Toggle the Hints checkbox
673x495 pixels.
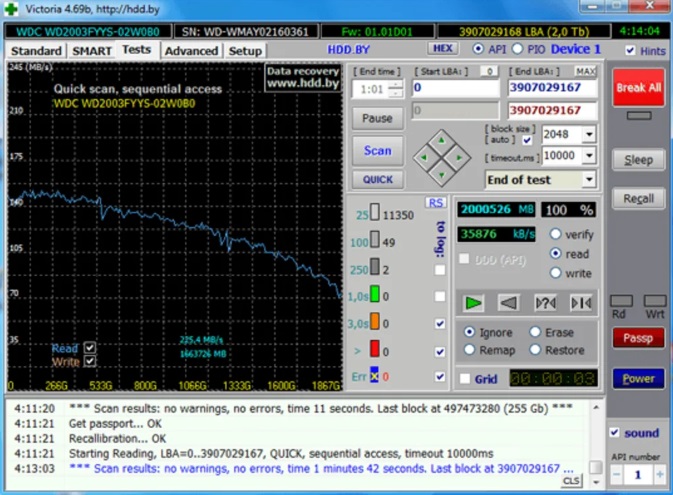pyautogui.click(x=630, y=50)
